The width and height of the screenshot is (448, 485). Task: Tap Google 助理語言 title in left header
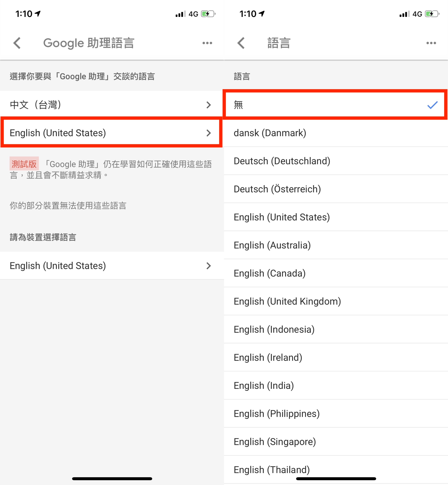[89, 43]
